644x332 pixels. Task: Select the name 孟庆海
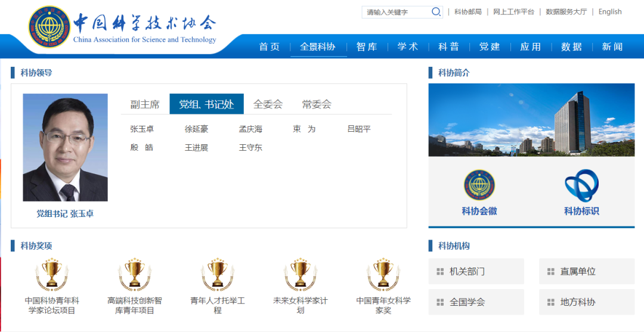coord(250,129)
